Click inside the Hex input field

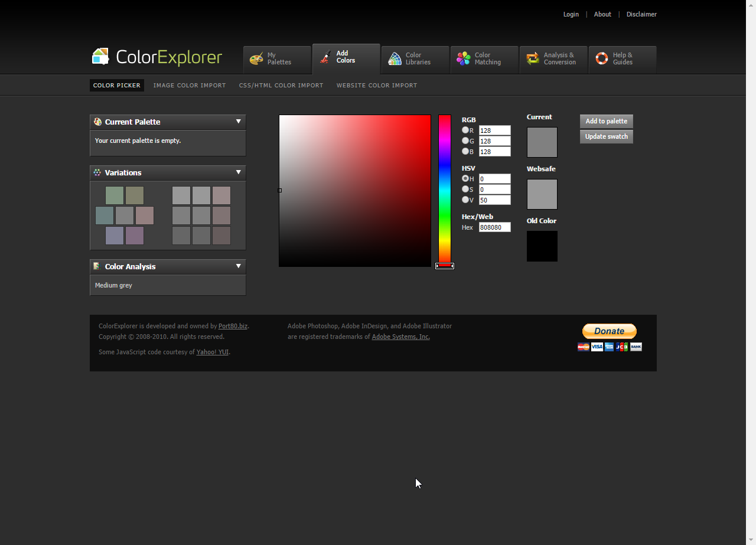point(494,227)
